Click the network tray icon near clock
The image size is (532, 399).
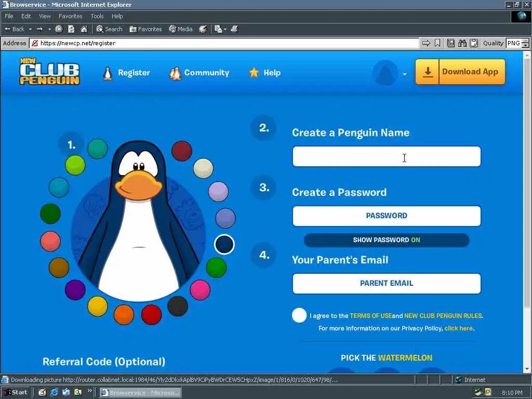coord(478,393)
